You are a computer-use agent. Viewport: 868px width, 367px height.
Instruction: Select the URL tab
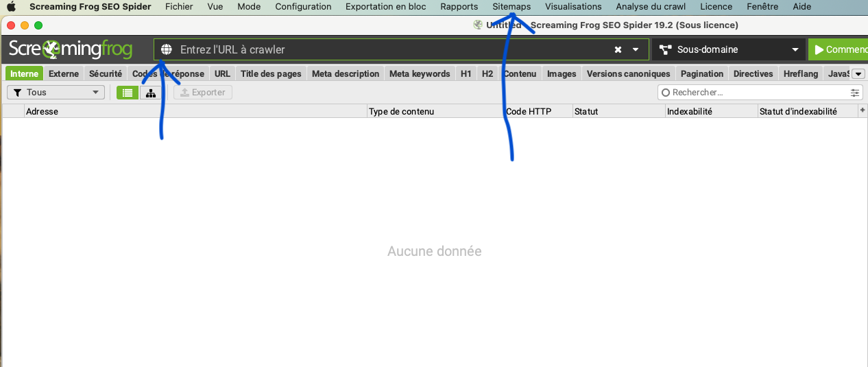tap(222, 73)
